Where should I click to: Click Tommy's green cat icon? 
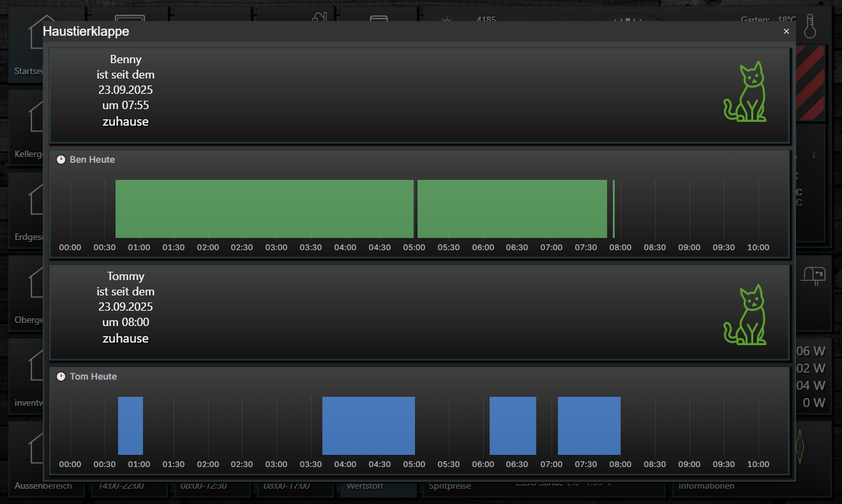[x=745, y=315]
